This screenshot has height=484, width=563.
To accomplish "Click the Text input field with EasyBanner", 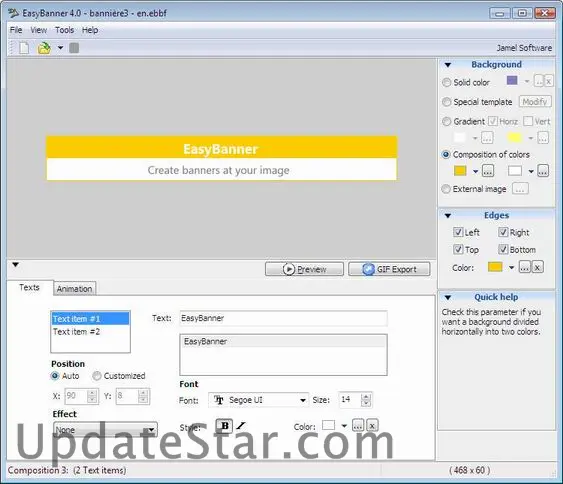I will point(283,318).
